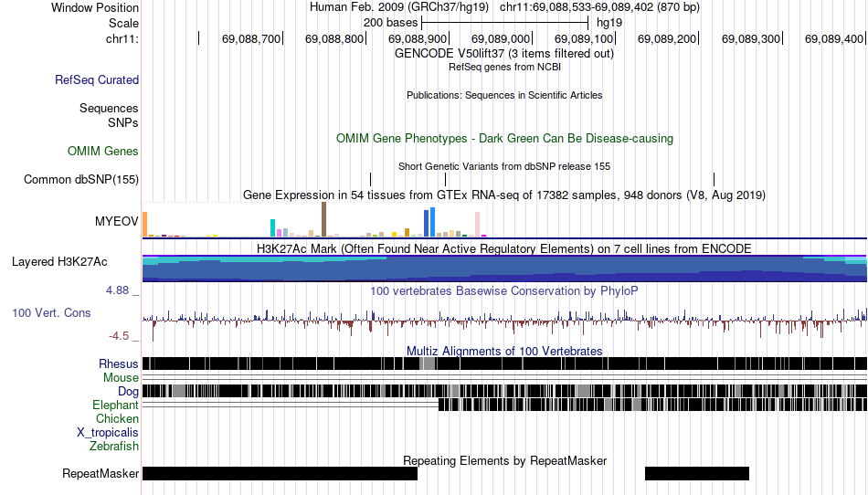Click the 200 bases scale bar

[504, 23]
